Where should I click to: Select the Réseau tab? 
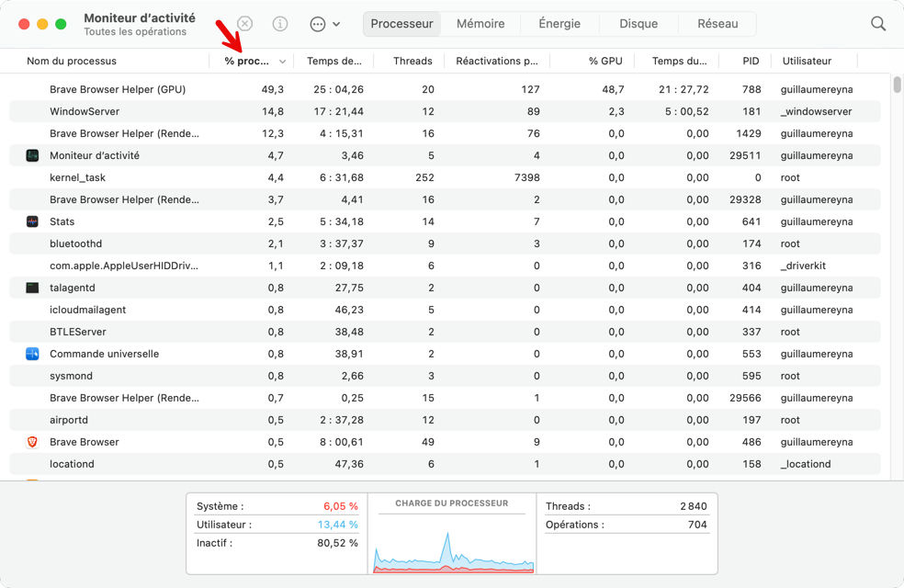pyautogui.click(x=718, y=24)
